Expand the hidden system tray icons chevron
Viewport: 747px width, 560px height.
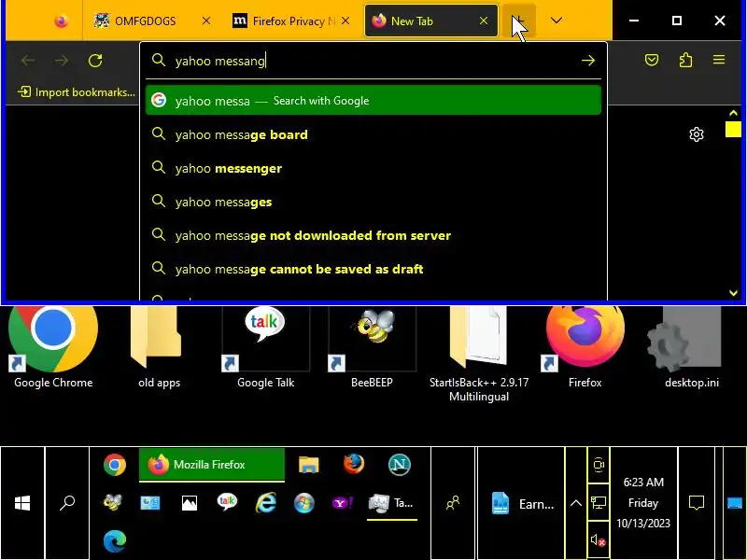pos(576,503)
